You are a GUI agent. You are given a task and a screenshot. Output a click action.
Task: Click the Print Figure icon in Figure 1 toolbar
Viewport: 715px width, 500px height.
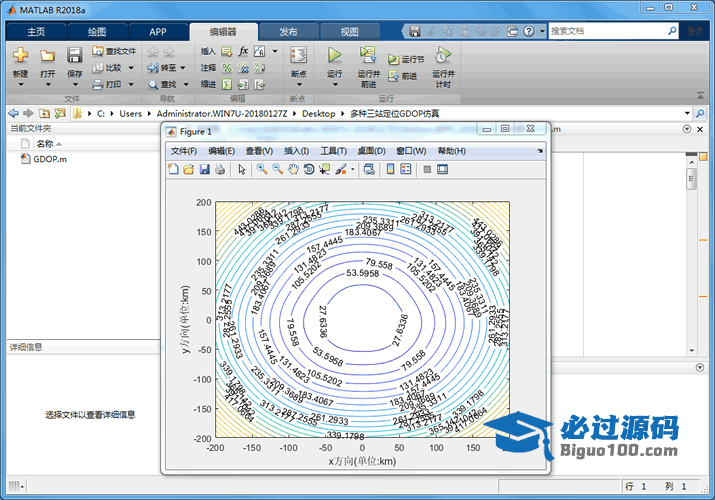[220, 170]
